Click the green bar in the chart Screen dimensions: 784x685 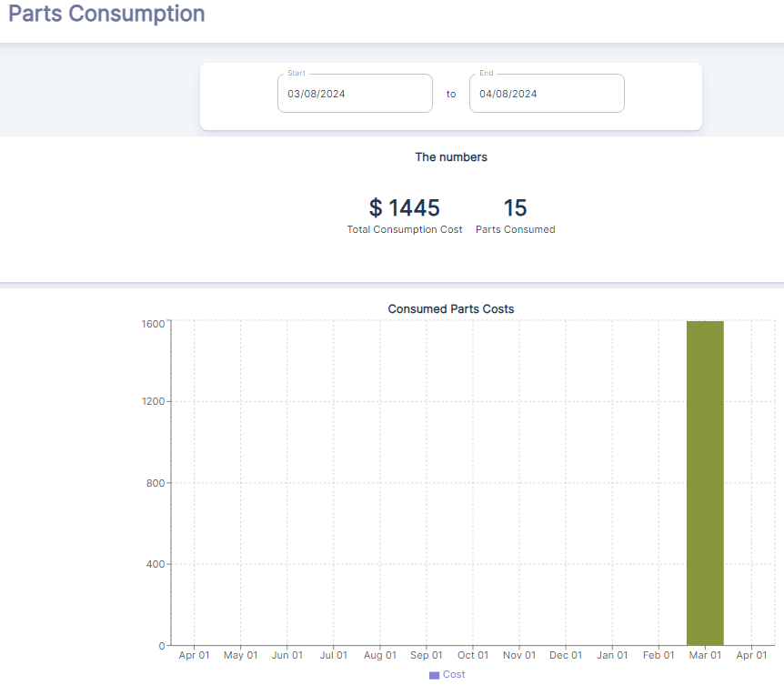pos(705,482)
